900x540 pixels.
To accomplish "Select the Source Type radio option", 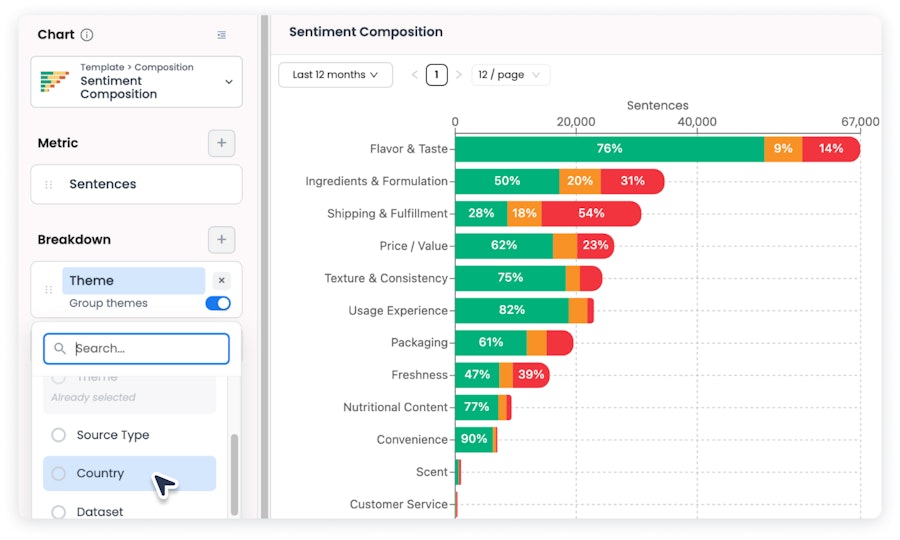I will 59,435.
